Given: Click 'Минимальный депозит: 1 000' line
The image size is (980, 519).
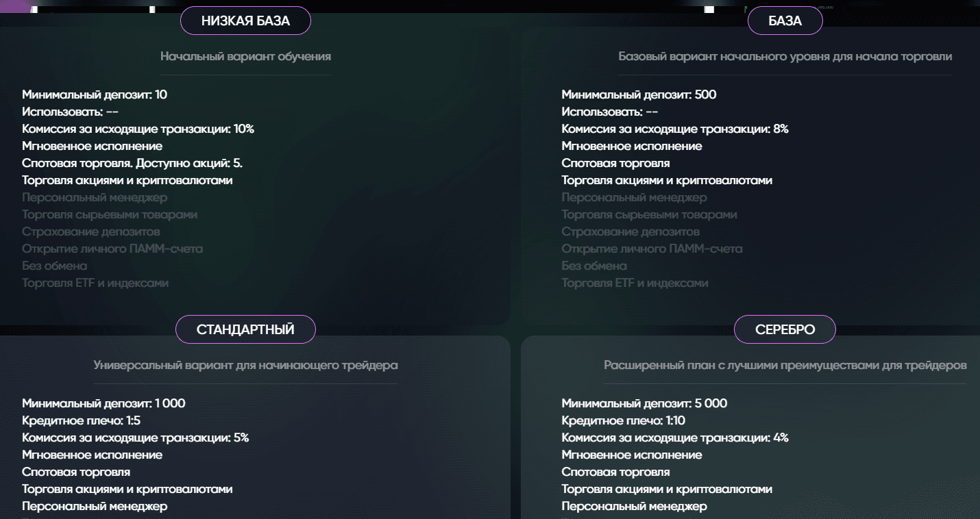Looking at the screenshot, I should click(103, 403).
